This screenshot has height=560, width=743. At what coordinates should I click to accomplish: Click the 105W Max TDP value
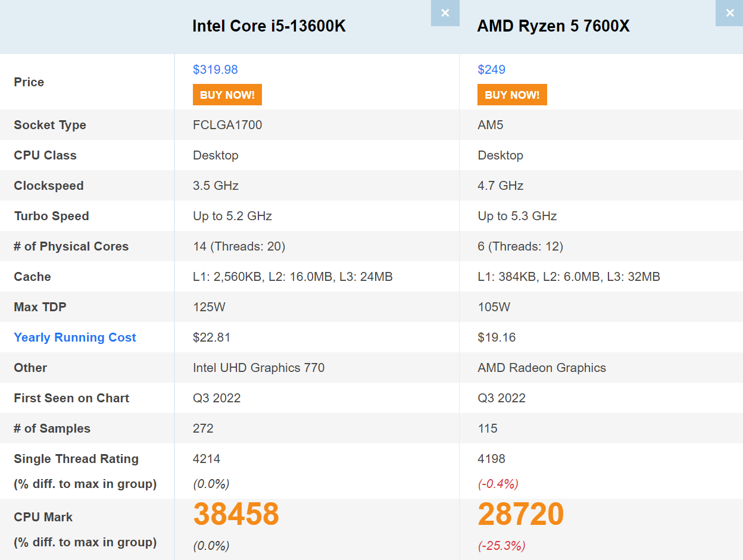(494, 307)
